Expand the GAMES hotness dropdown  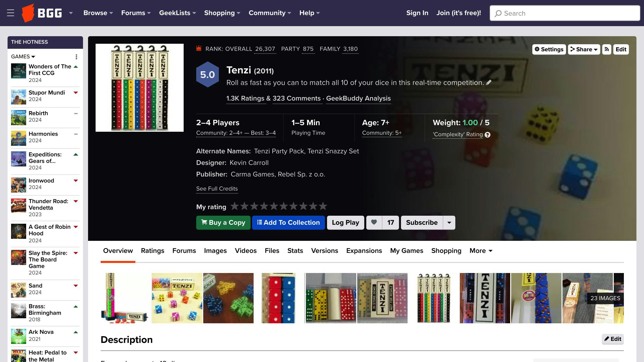coord(23,57)
